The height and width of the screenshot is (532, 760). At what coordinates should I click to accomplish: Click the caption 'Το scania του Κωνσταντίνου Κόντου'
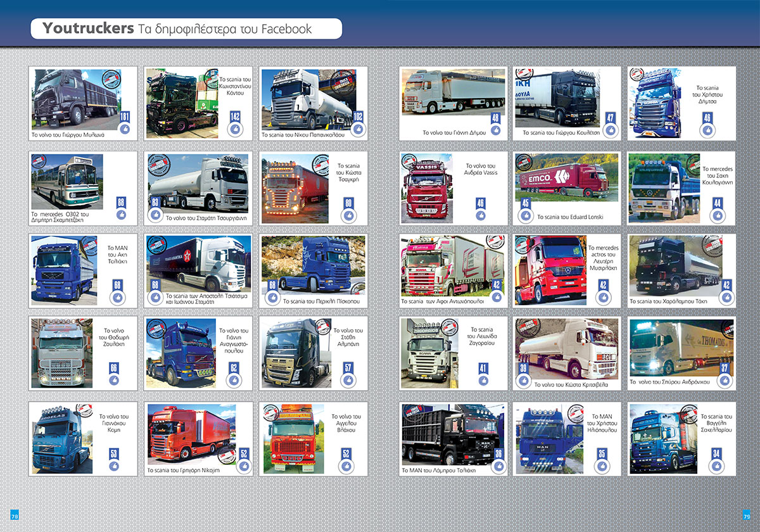tap(236, 85)
